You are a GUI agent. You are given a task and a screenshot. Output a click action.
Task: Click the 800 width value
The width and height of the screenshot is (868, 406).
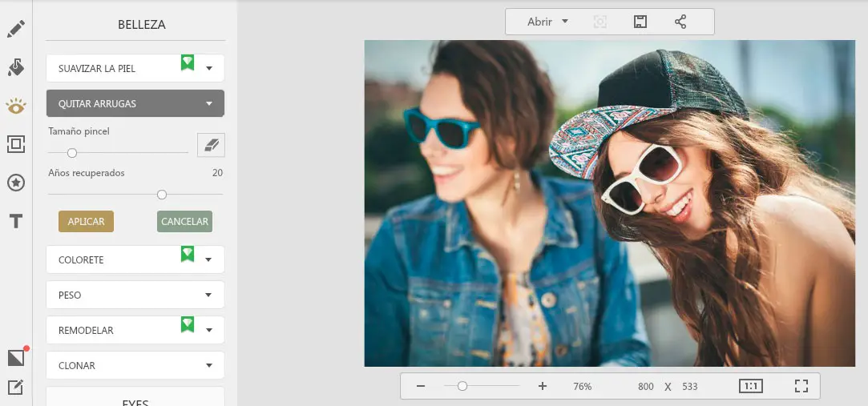[645, 387]
